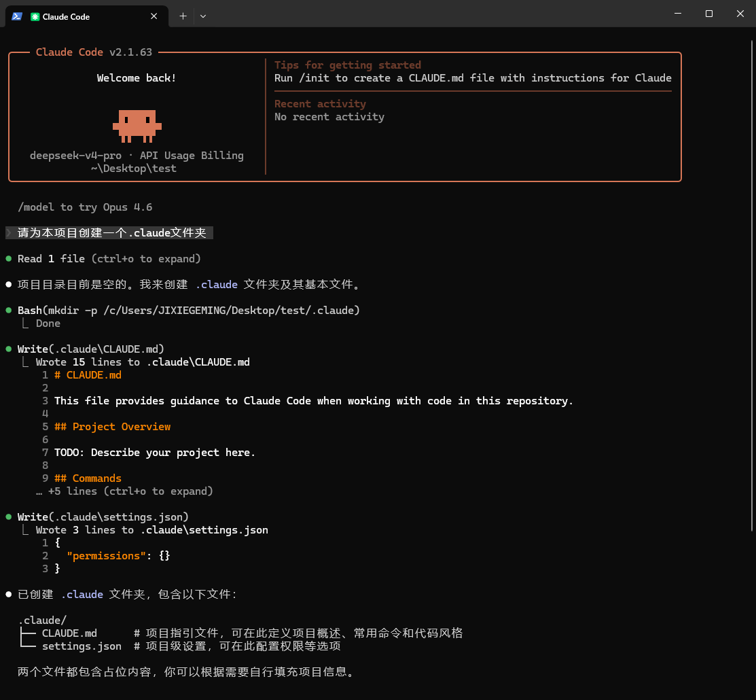
Task: Click the green Claude Code tab icon
Action: (35, 17)
